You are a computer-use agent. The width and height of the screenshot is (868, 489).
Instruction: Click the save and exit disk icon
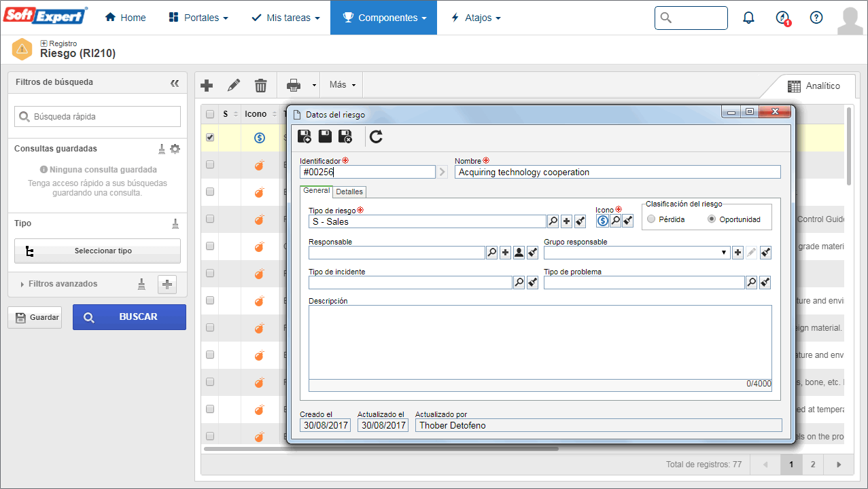pyautogui.click(x=345, y=137)
